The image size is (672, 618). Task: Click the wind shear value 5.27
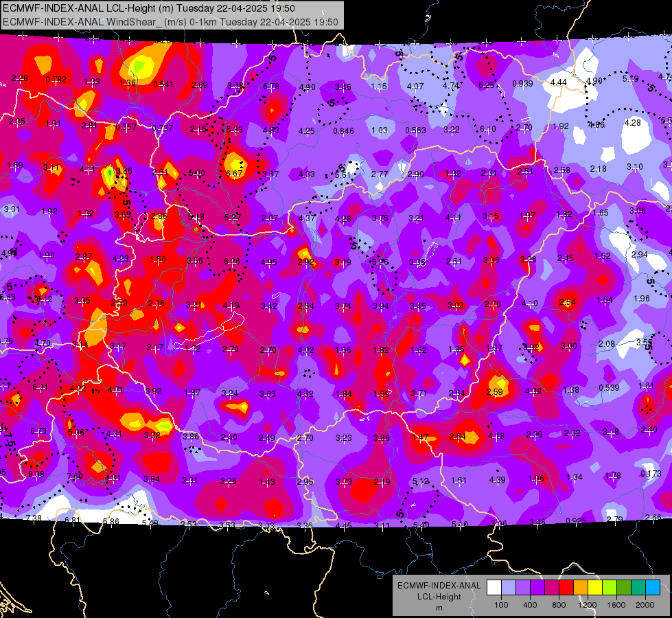(233, 218)
